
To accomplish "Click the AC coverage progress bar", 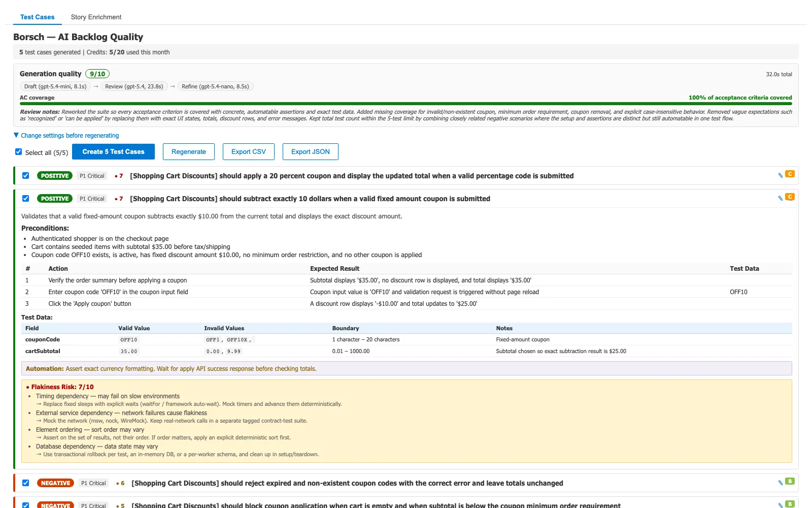I will click(406, 104).
